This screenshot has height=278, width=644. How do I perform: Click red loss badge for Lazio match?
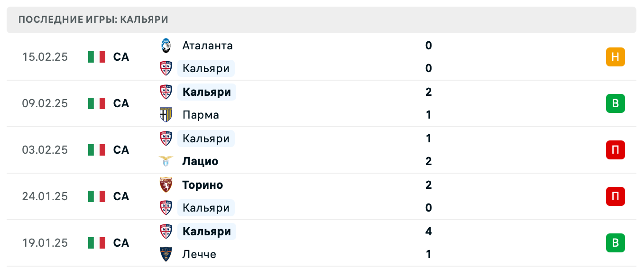[x=615, y=150]
